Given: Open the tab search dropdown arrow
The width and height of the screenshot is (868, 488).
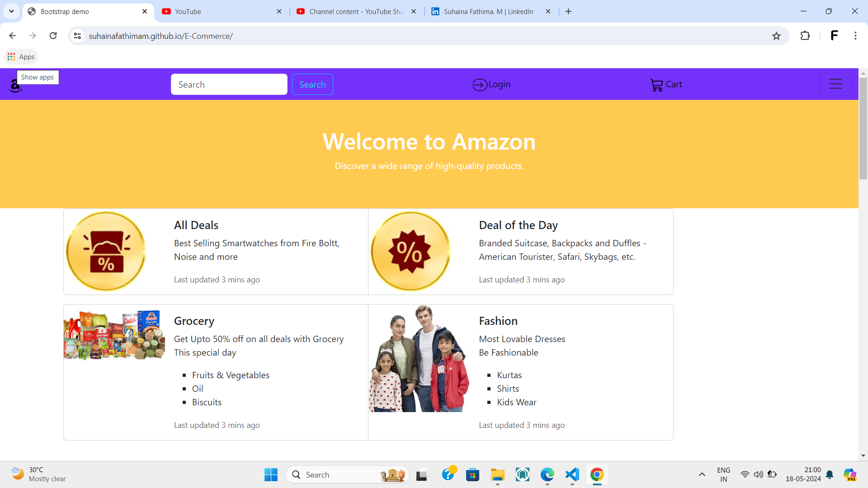Looking at the screenshot, I should pyautogui.click(x=11, y=11).
